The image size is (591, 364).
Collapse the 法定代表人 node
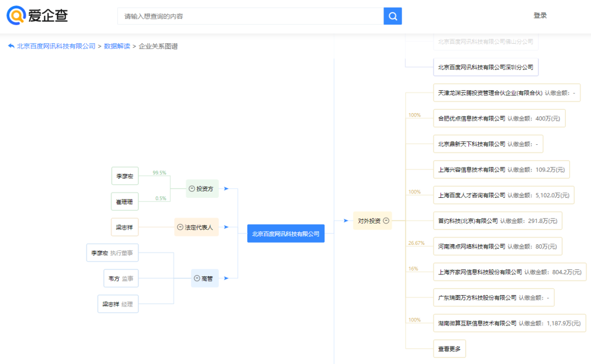coord(180,227)
